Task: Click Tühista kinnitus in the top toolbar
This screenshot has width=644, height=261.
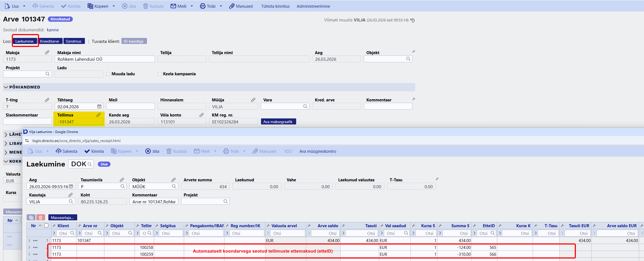Action: point(275,6)
